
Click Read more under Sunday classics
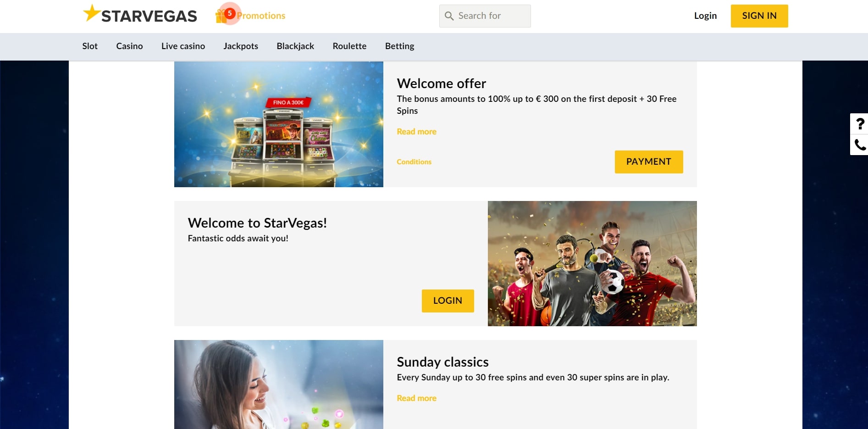[416, 398]
